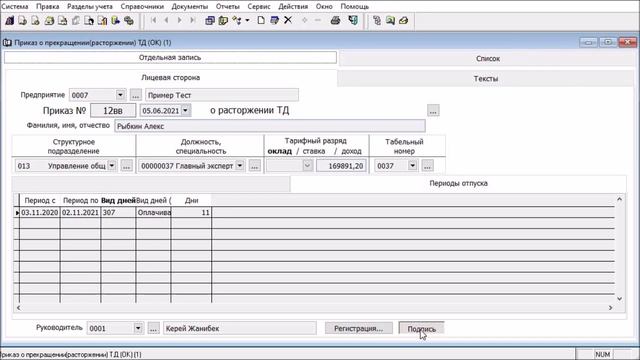Click the table scroll up arrow

click(x=619, y=199)
